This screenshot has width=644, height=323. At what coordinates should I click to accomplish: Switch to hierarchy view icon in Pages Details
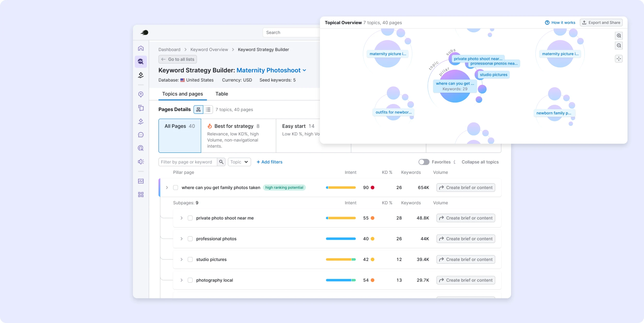[x=198, y=110]
